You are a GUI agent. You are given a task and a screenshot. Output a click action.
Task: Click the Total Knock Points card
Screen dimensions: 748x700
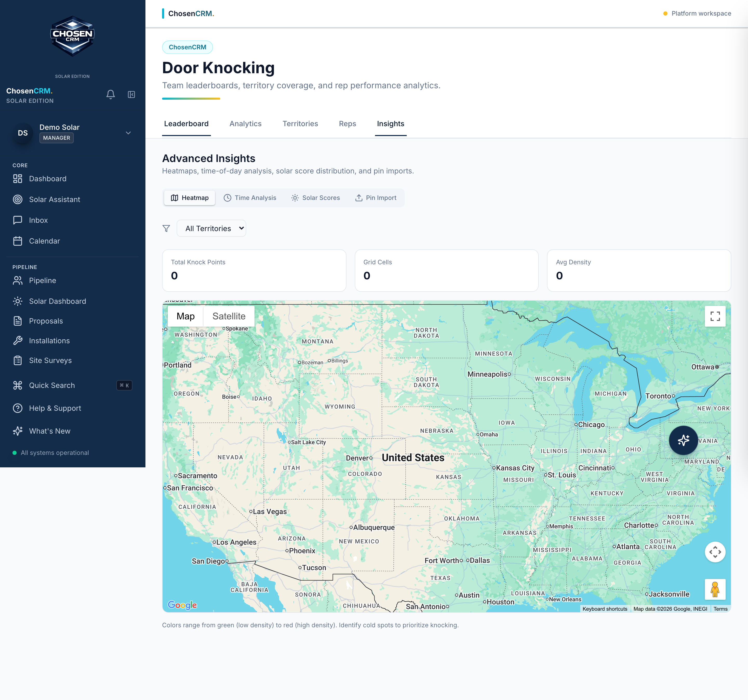tap(254, 271)
